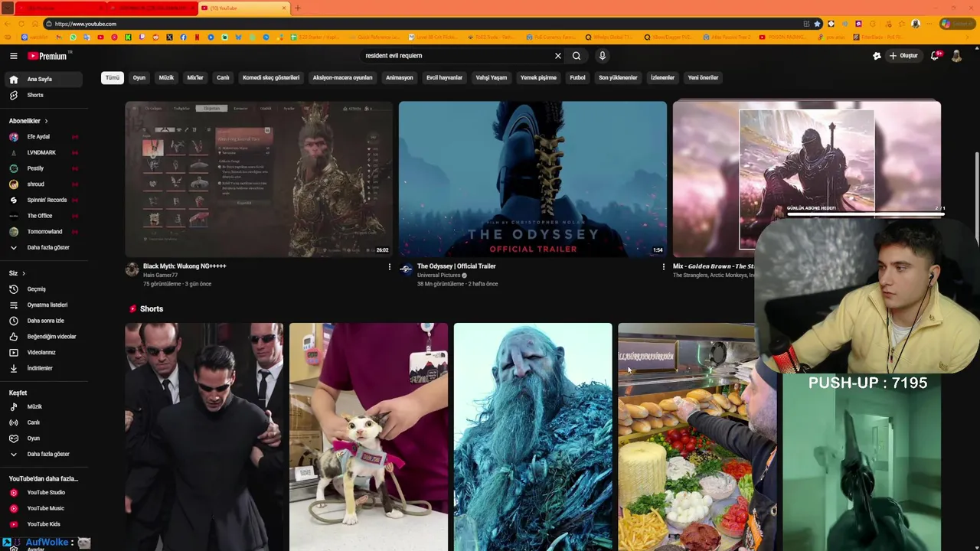The image size is (980, 551).
Task: Select the Mix'ler filter chip
Action: [x=195, y=77]
